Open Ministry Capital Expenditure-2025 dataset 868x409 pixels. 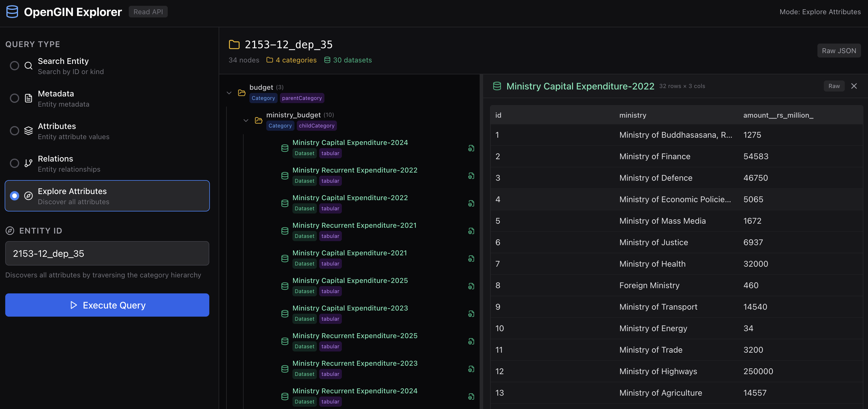click(x=350, y=280)
